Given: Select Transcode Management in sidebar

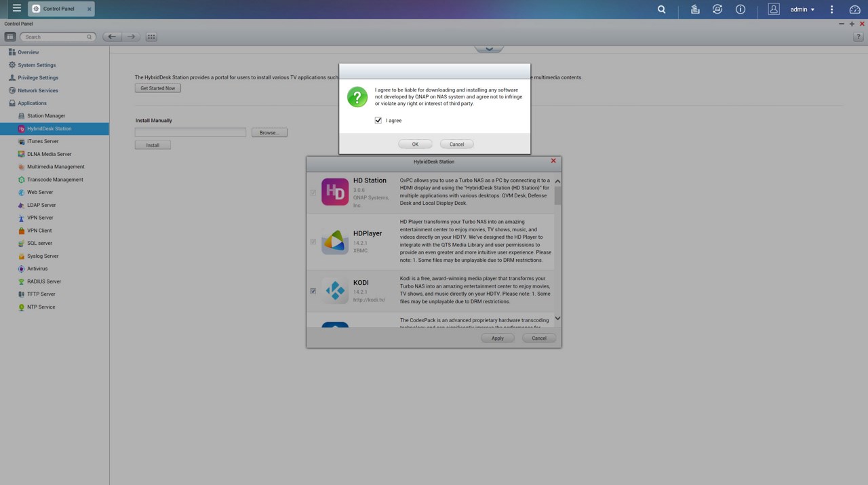Looking at the screenshot, I should click(x=54, y=180).
